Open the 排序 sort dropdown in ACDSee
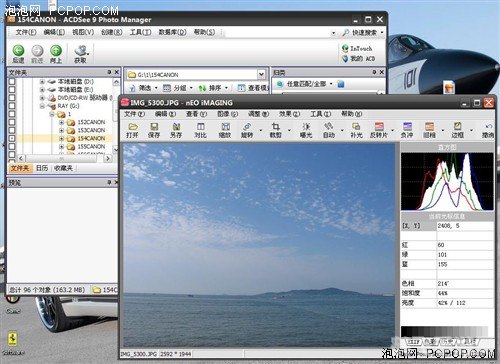This screenshot has height=364, width=500. (226, 88)
